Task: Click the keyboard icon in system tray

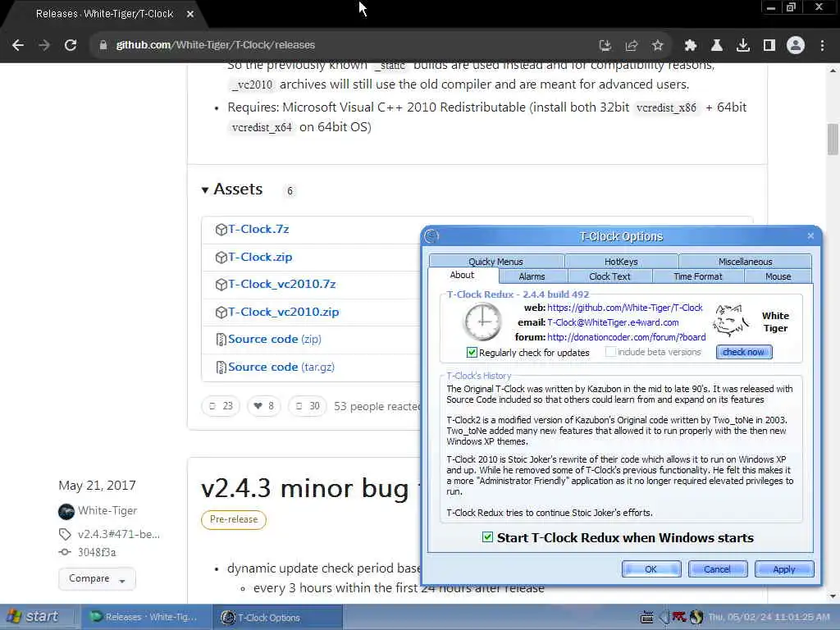Action: [x=647, y=618]
